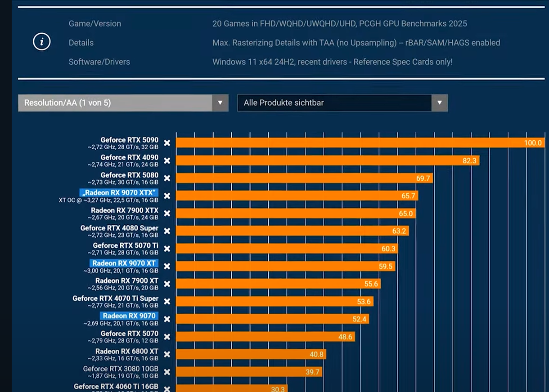Click the 53.6 bar for RTX 4070 Ti Super
The width and height of the screenshot is (549, 392).
(275, 301)
